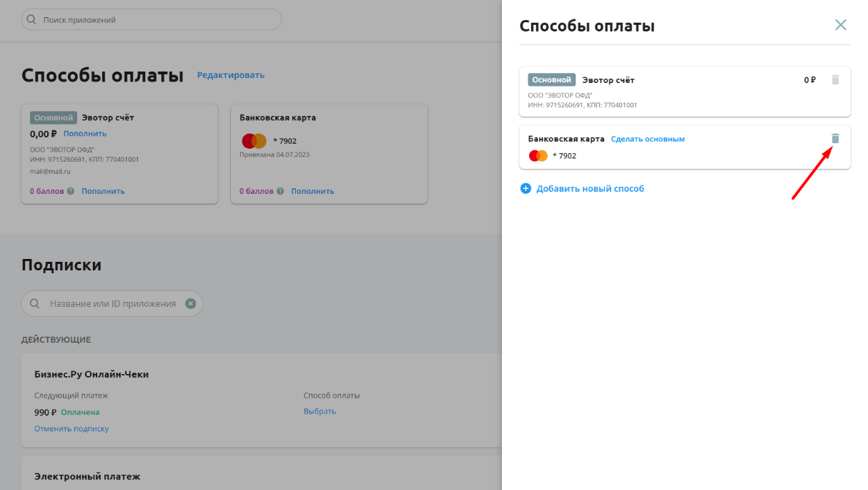Click Mastercard logo in background card

[254, 141]
